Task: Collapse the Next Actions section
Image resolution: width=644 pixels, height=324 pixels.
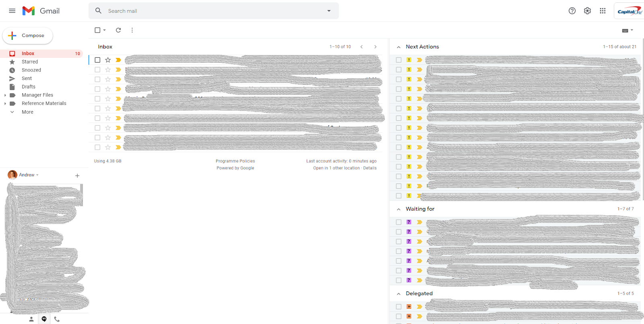Action: [x=398, y=47]
